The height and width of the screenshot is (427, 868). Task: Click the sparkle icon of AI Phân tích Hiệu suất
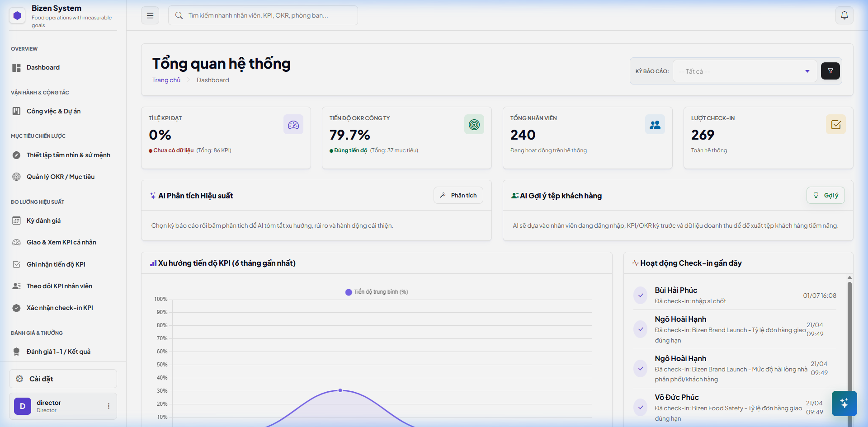pos(153,196)
